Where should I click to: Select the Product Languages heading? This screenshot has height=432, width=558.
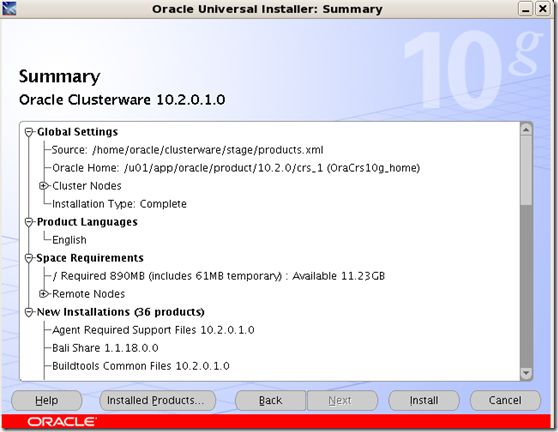(x=87, y=222)
